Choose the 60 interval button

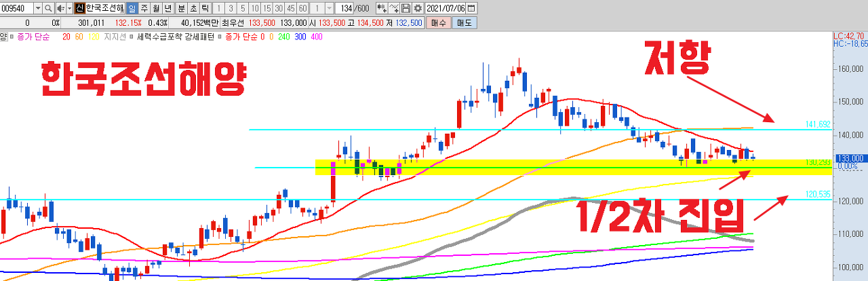coord(302,8)
